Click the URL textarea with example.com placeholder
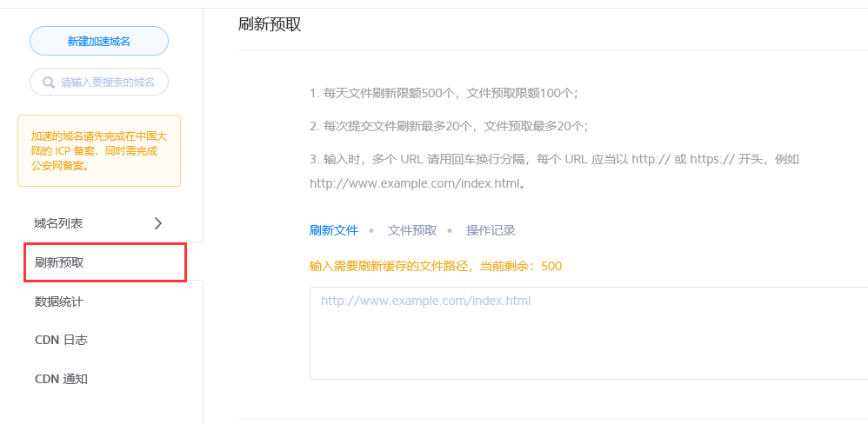Viewport: 868px width, 424px height. [x=589, y=333]
